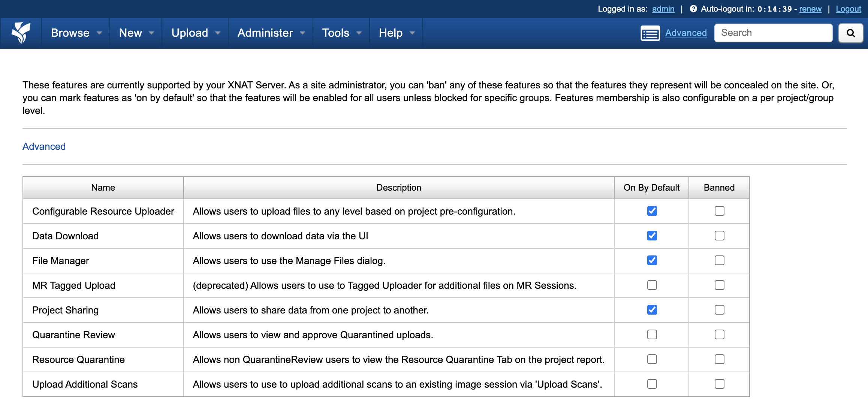Viewport: 868px width, 403px height.
Task: Click the XNAT logo home icon
Action: tap(21, 33)
